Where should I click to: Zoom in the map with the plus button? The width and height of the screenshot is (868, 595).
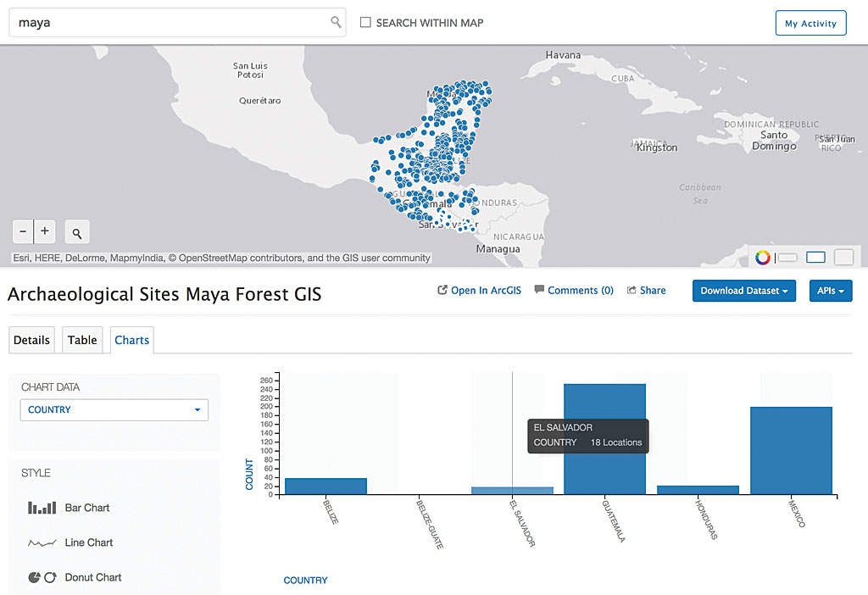(45, 231)
